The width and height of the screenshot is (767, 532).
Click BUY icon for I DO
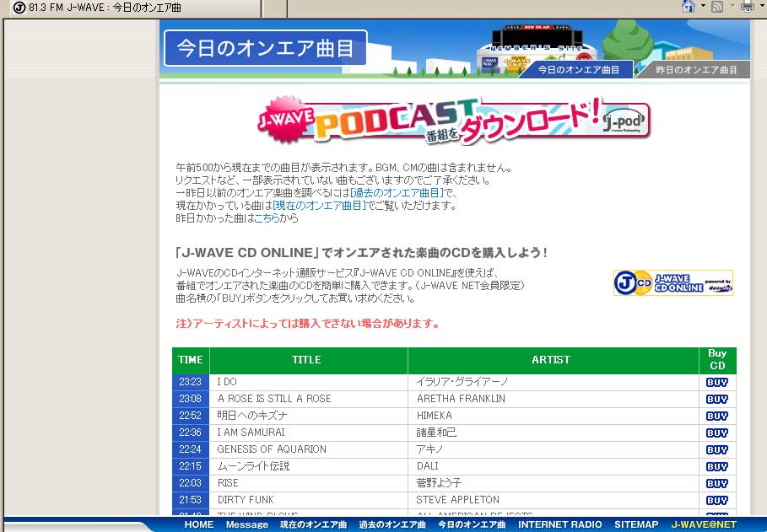tap(716, 383)
